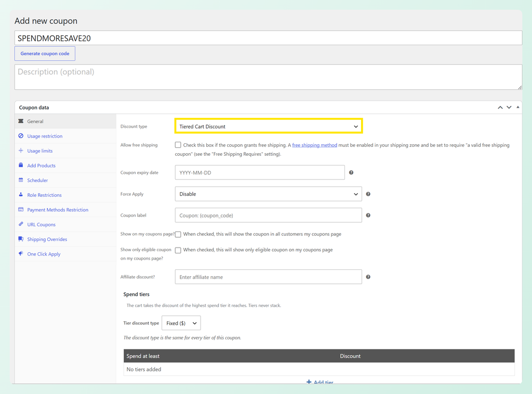Click the Add Products bag icon
Image resolution: width=532 pixels, height=394 pixels.
(x=21, y=165)
